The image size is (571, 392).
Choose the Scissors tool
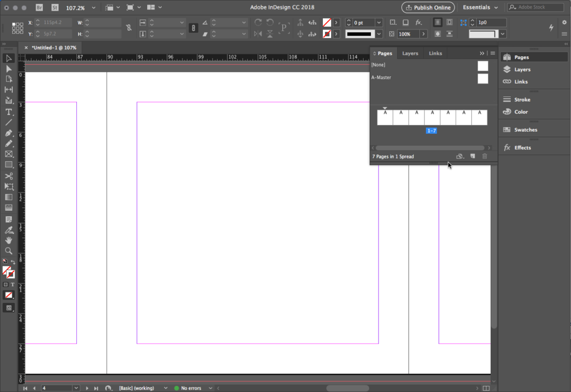[9, 176]
